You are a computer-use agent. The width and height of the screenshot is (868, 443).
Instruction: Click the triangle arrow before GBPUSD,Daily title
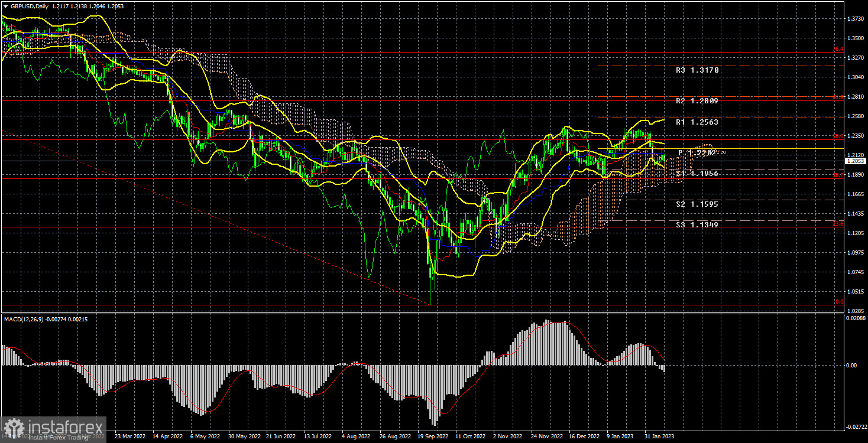click(x=5, y=5)
